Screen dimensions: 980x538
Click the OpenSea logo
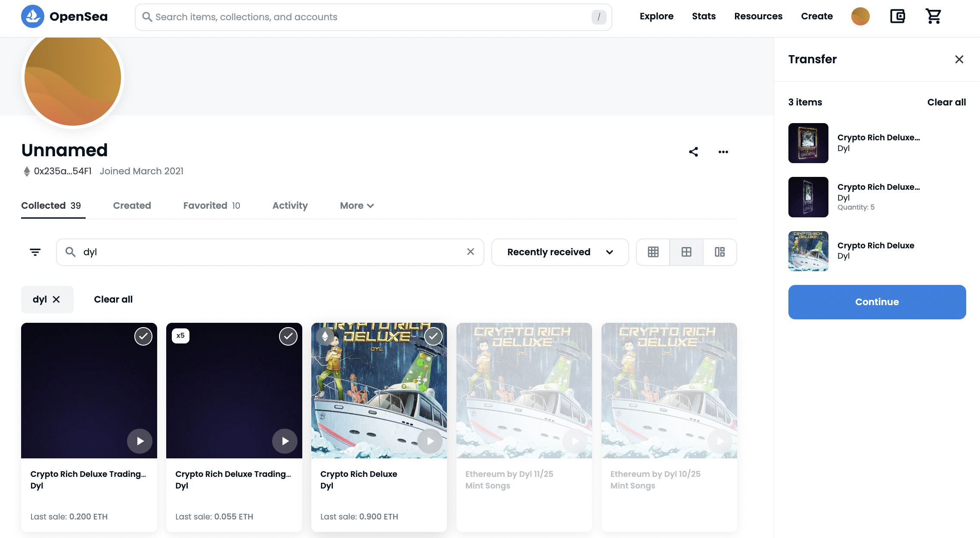[x=65, y=16]
